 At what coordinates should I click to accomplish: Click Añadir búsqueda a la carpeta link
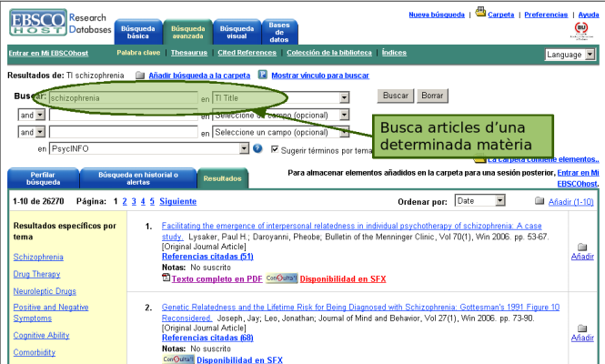[199, 76]
